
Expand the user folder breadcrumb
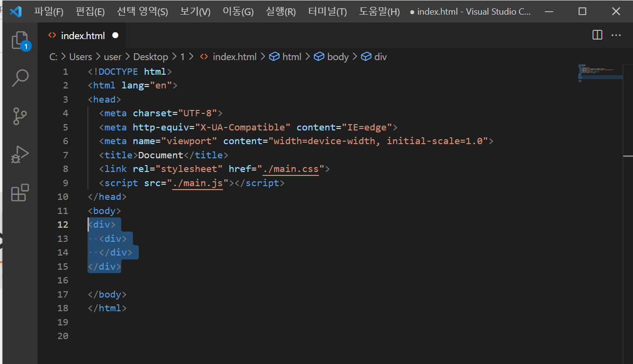click(113, 57)
